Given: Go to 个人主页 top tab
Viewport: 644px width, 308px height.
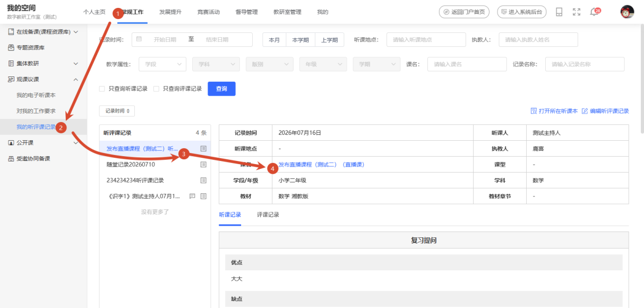Looking at the screenshot, I should 95,12.
